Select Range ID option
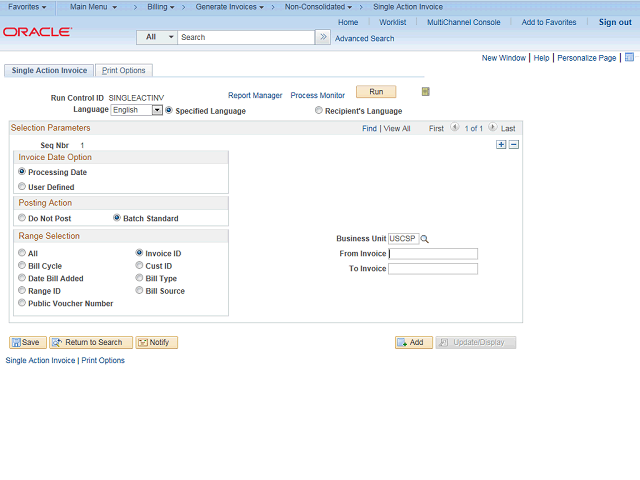Image resolution: width=640 pixels, height=480 pixels. 22,290
